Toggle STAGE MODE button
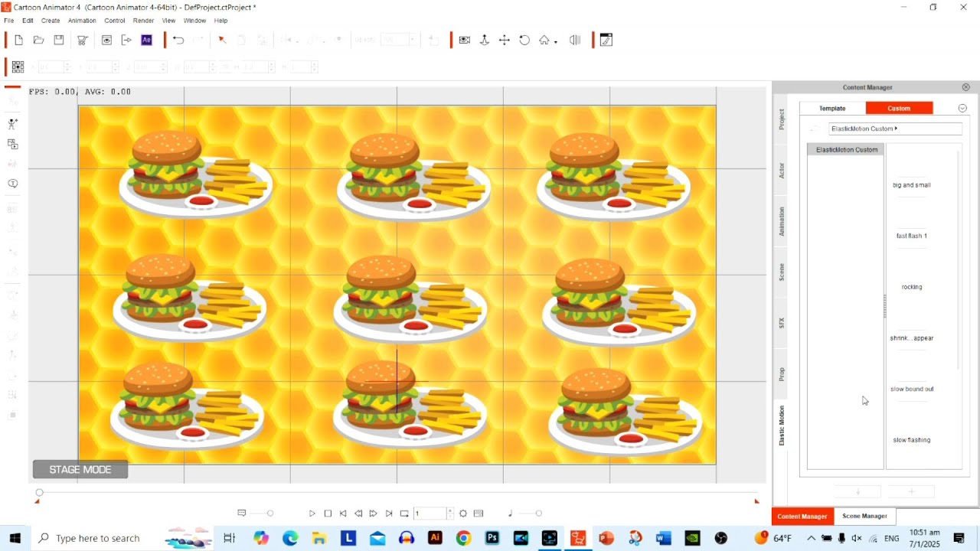Screen dimensions: 980x551 pyautogui.click(x=80, y=470)
